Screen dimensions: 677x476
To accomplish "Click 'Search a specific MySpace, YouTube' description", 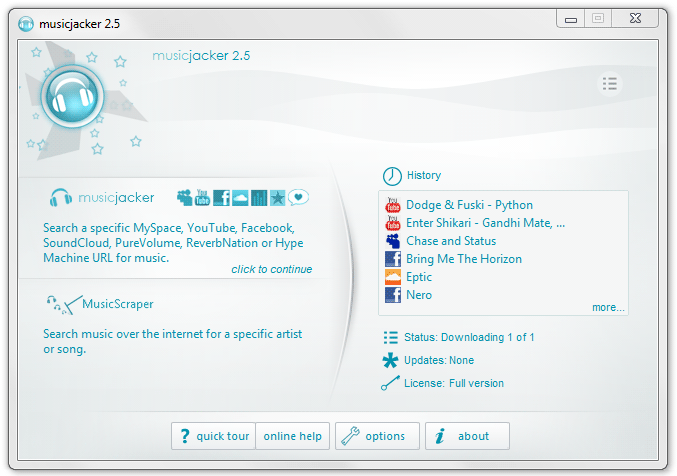I will 173,243.
